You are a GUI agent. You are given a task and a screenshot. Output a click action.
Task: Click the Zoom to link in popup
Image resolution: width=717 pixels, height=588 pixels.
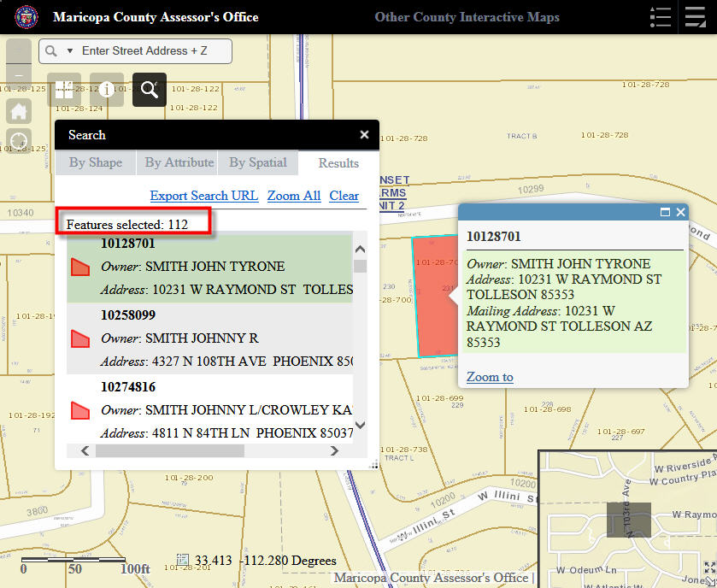tap(490, 377)
